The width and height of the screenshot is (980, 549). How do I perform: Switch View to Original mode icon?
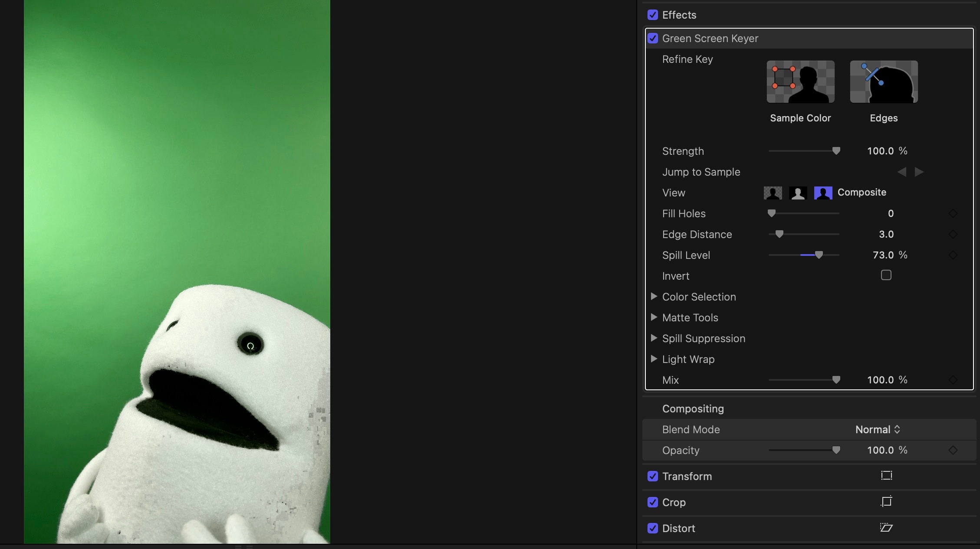click(x=823, y=193)
